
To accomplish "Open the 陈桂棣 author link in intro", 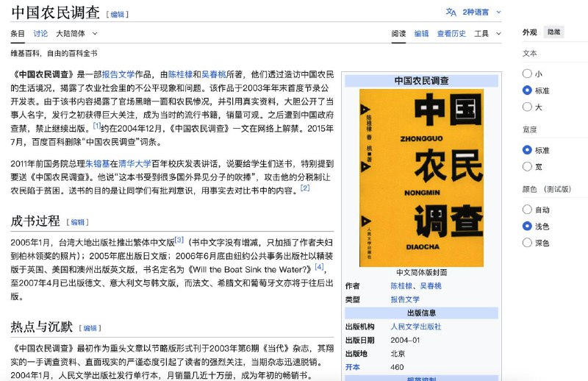I will [180, 74].
